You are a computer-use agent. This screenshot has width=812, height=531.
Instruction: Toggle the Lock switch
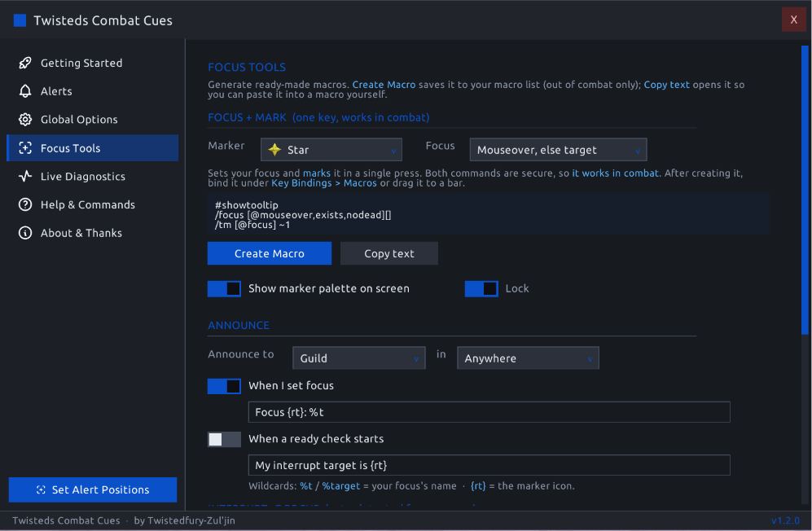pos(481,288)
